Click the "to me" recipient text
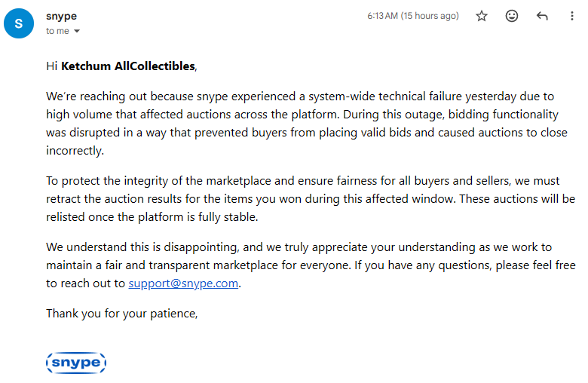The height and width of the screenshot is (383, 588). point(57,31)
